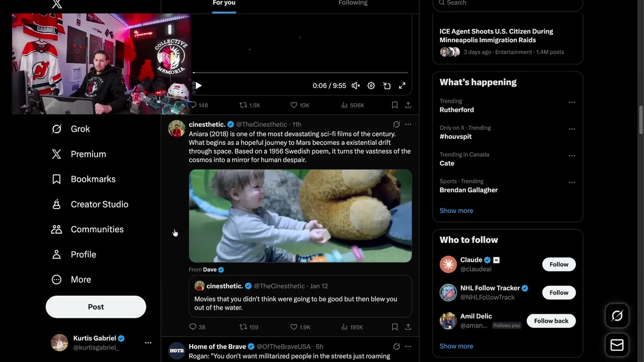The height and width of the screenshot is (362, 644).
Task: Open Home of the Brave avatar
Action: point(177,350)
